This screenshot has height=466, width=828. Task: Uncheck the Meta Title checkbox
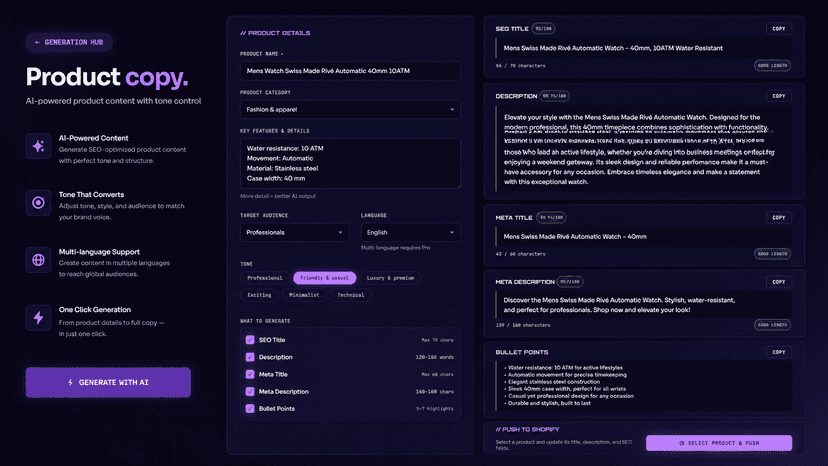(x=250, y=374)
